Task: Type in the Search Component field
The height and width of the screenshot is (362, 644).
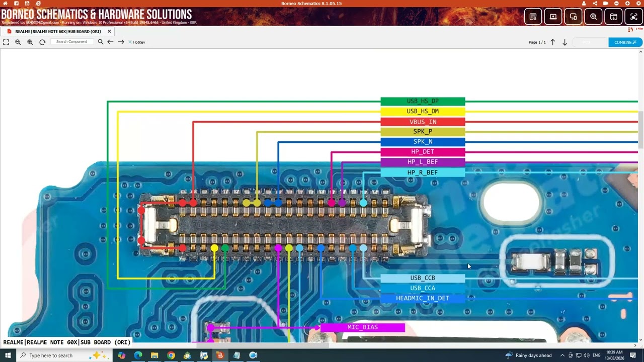Action: pos(72,42)
